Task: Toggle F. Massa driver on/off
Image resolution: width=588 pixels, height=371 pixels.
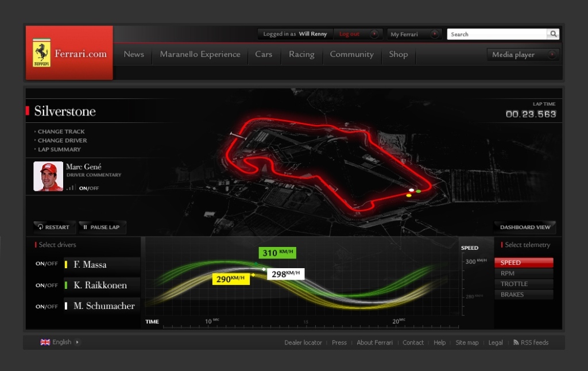Action: pos(47,265)
